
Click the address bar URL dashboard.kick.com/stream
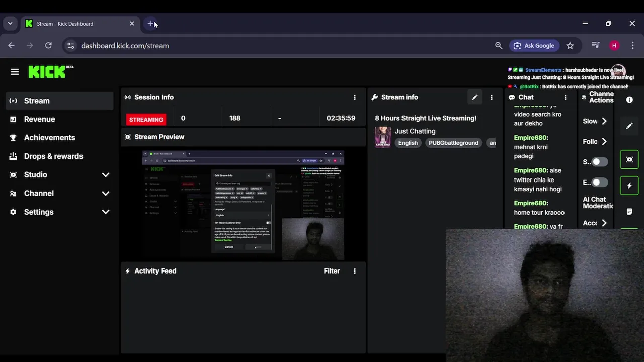[125, 46]
